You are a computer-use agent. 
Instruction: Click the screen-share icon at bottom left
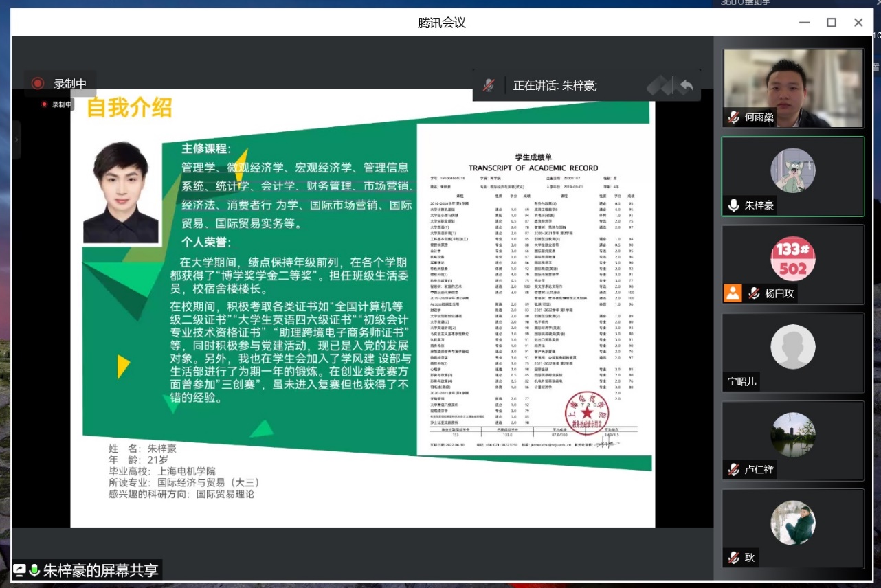pyautogui.click(x=19, y=571)
